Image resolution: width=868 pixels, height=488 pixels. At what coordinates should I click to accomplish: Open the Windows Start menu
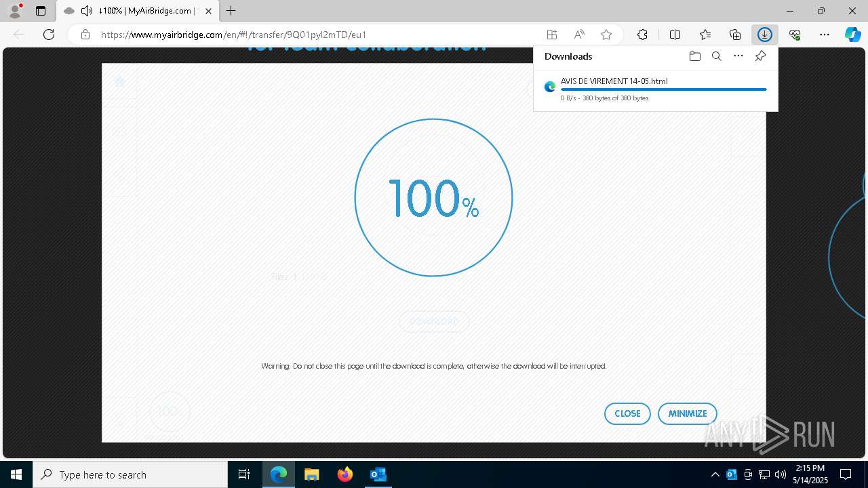(x=16, y=474)
